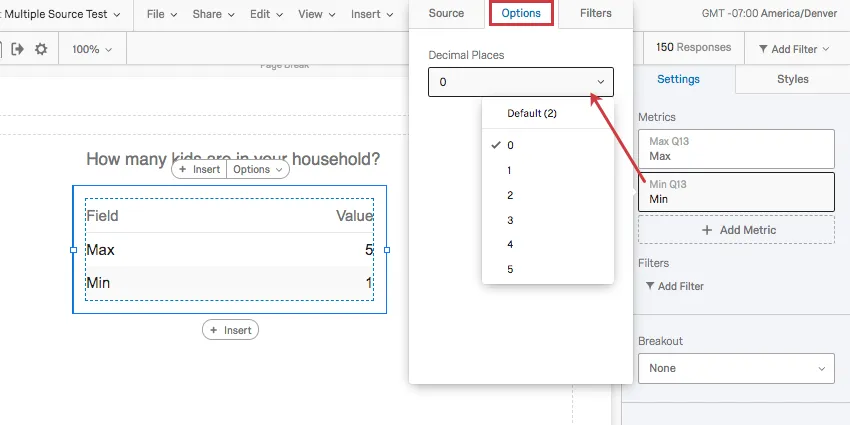This screenshot has width=850, height=425.
Task: Select Default (2) decimal option
Action: (x=548, y=113)
